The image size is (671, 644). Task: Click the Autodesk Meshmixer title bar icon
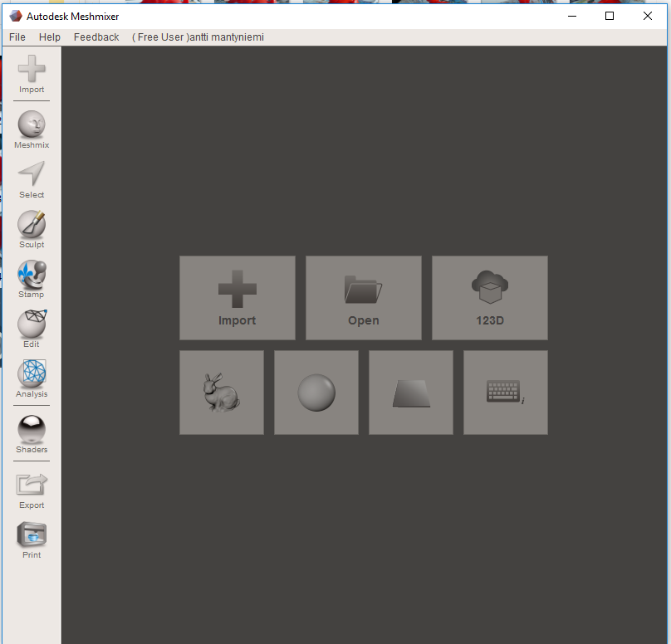16,17
